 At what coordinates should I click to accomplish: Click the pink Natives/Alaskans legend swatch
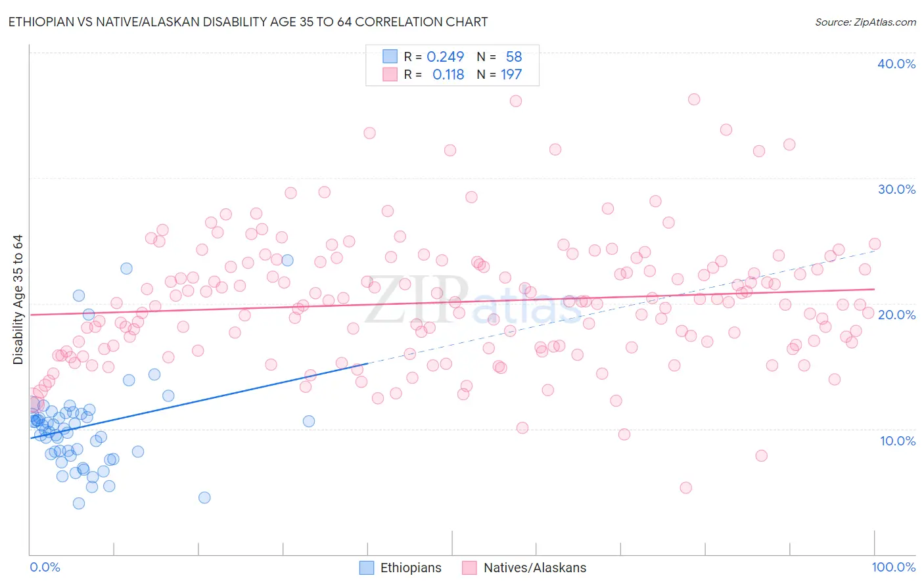click(x=469, y=568)
